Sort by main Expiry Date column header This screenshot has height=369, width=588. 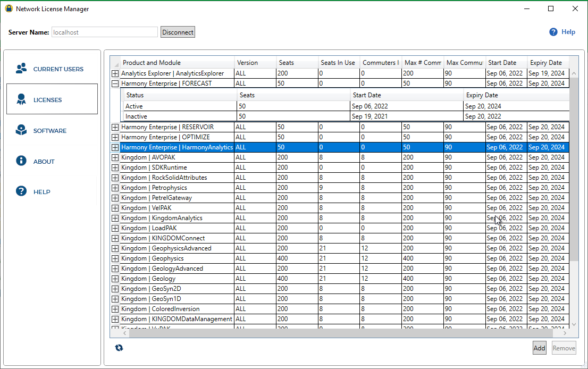tap(548, 63)
